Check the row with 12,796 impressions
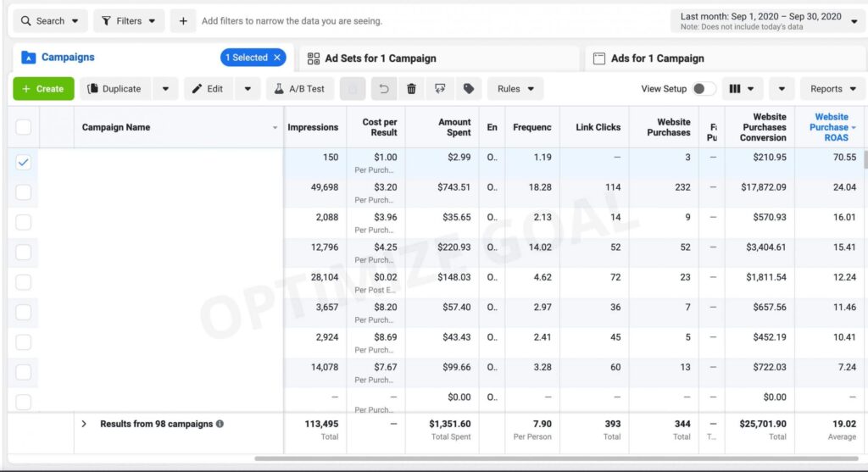Screen dimensions: 868x472 tap(23, 252)
